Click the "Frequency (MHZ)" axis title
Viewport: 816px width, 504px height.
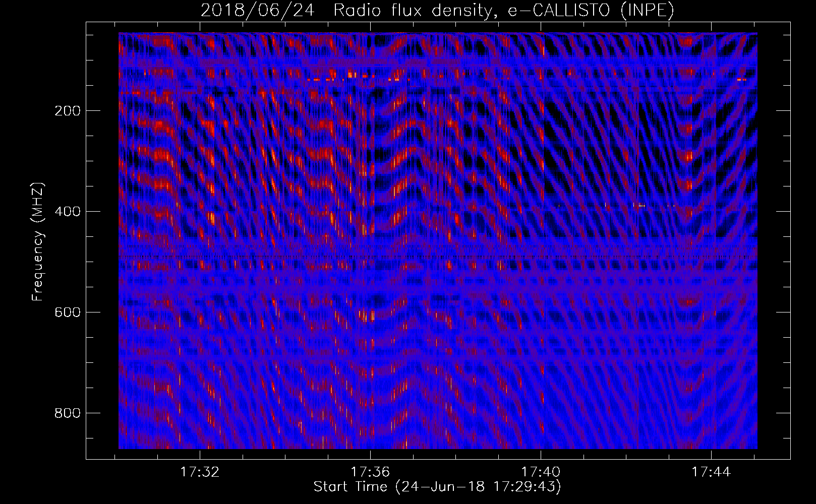38,241
